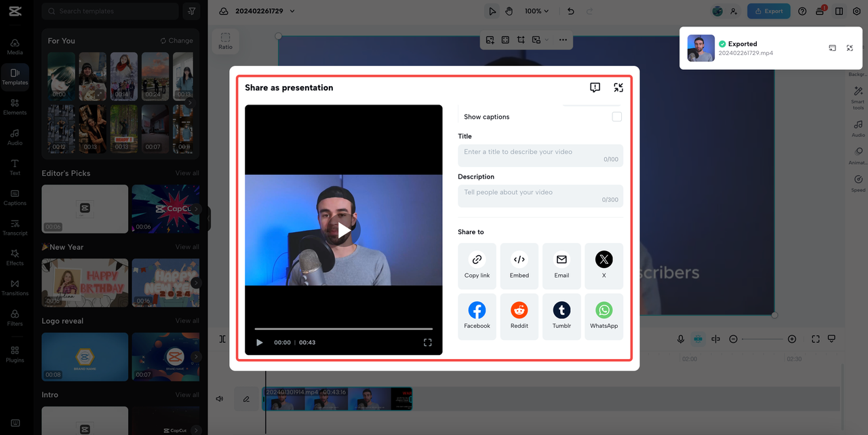
Task: Open the Media panel in sidebar
Action: pos(15,46)
